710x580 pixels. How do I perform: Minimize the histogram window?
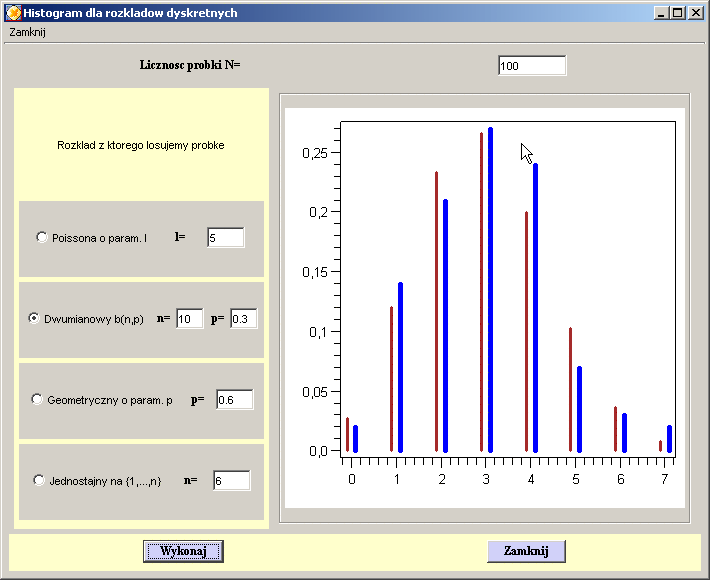point(661,12)
